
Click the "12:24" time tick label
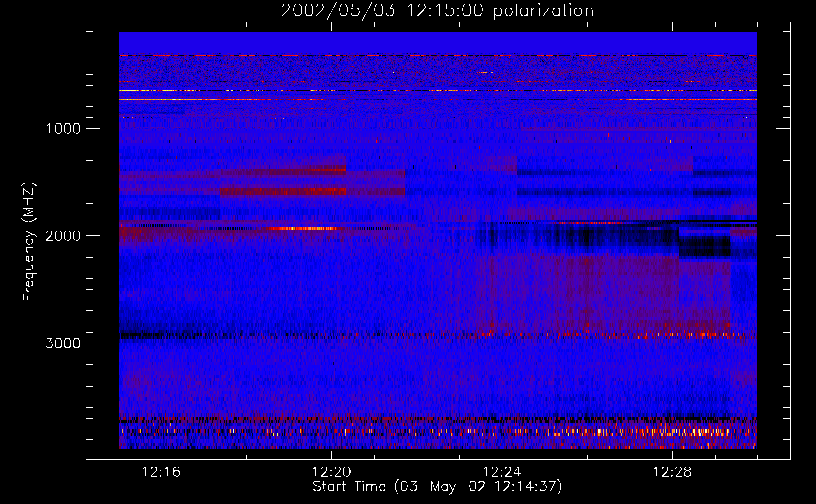502,472
